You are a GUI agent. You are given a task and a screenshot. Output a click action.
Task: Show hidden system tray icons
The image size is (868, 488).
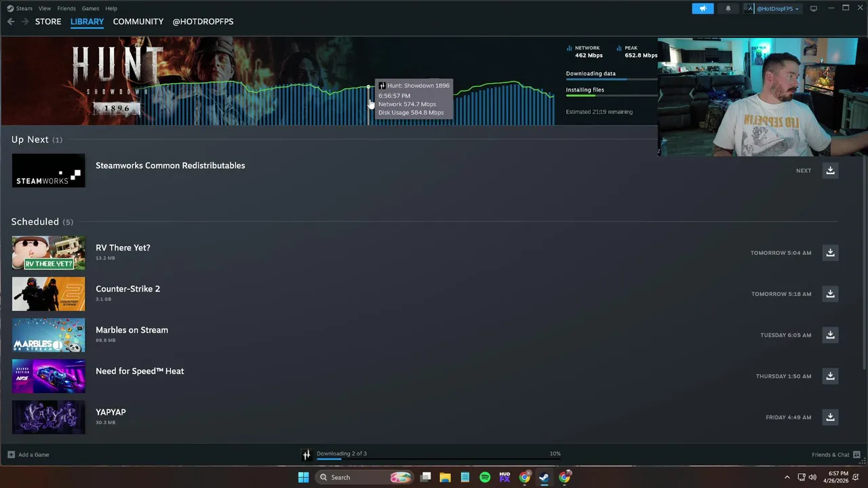[787, 477]
